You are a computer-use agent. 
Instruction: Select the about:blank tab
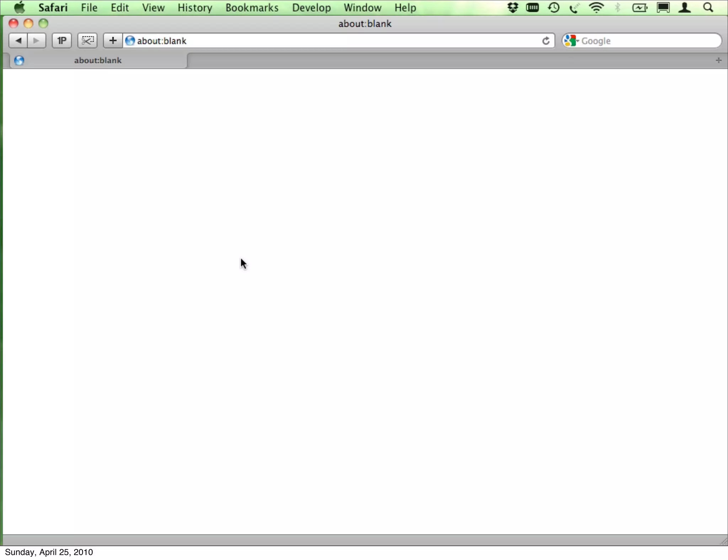[98, 60]
